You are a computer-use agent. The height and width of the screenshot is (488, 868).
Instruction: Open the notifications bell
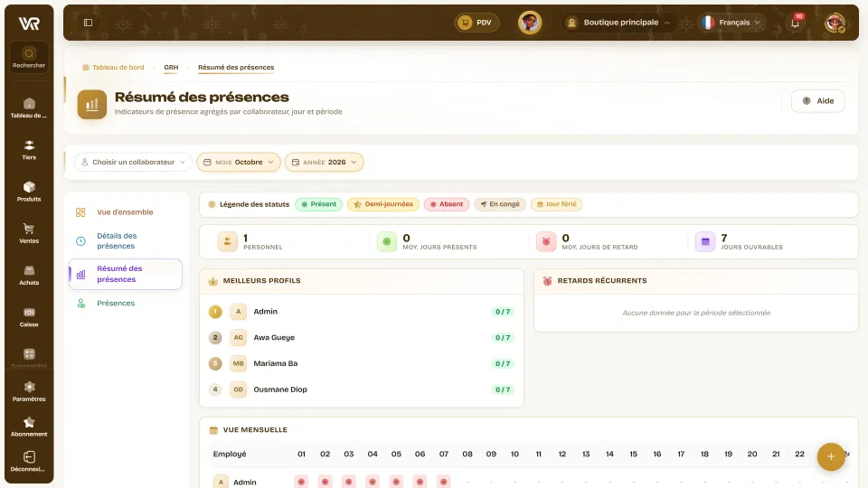tap(795, 23)
